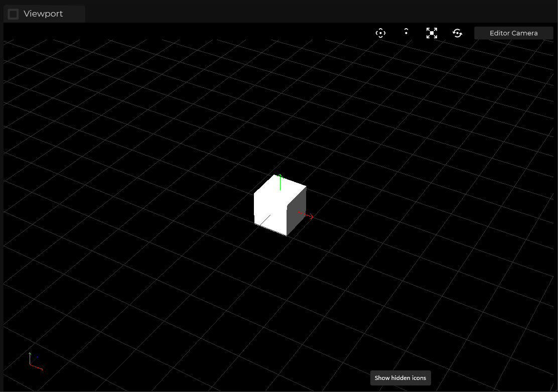The image size is (558, 392).
Task: Grab the green Y-axis arrow on cube
Action: pyautogui.click(x=280, y=181)
